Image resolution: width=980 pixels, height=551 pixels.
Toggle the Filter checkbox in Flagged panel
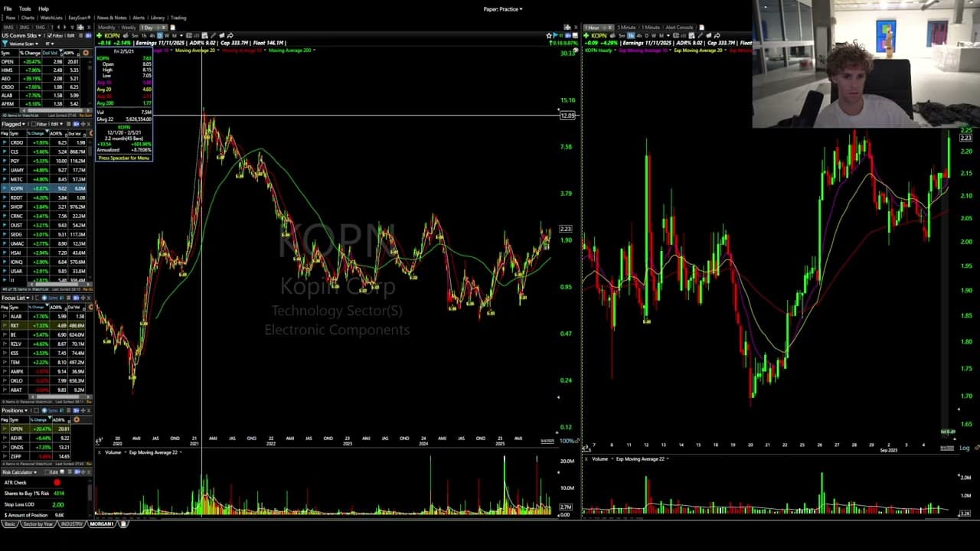pos(33,124)
